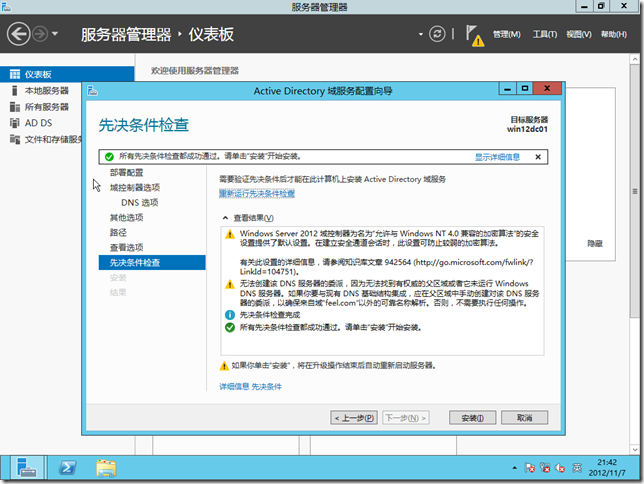Click the AD DS role icon
The image size is (644, 484).
(15, 123)
